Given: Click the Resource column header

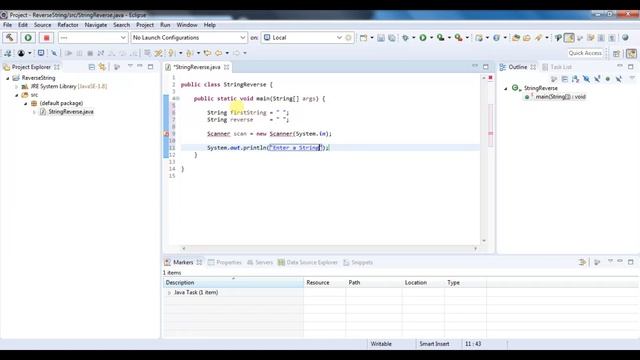Looking at the screenshot, I should (x=324, y=282).
